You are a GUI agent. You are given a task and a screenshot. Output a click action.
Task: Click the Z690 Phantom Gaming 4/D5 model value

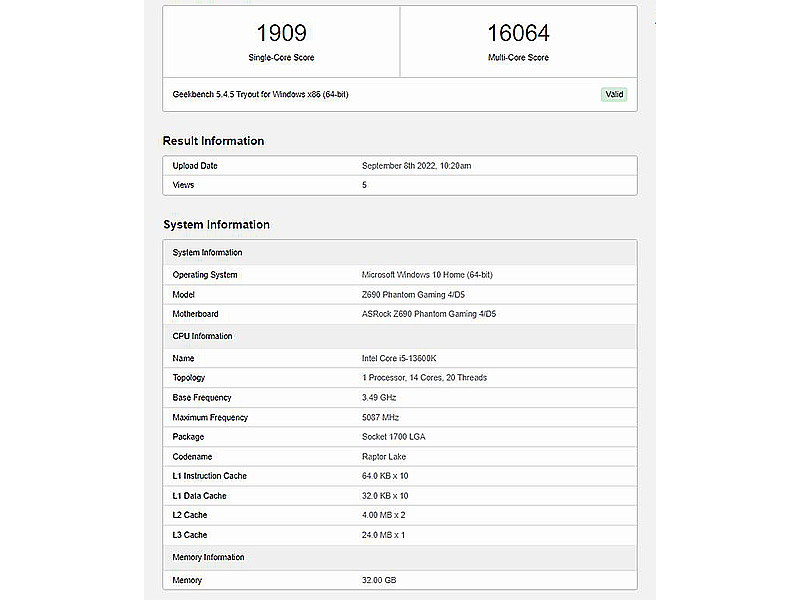(413, 294)
